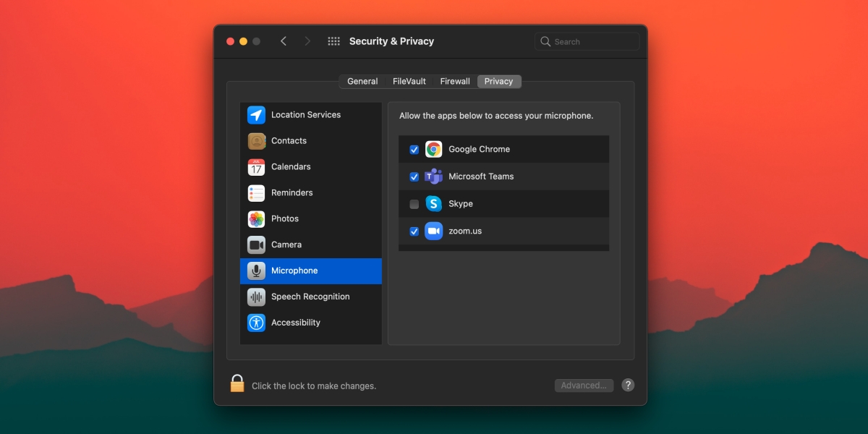Select Calendars label in sidebar
Image resolution: width=868 pixels, height=434 pixels.
pos(291,167)
